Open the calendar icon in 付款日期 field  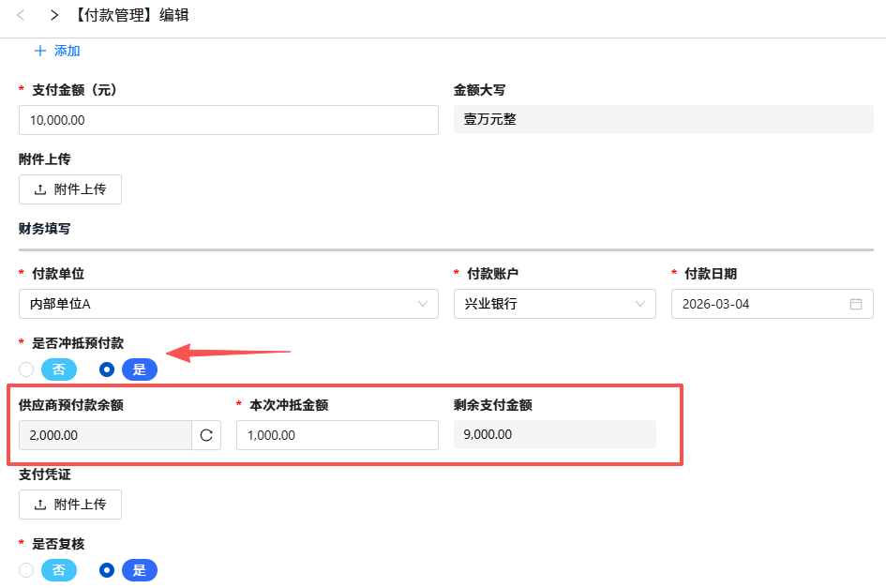pyautogui.click(x=855, y=304)
